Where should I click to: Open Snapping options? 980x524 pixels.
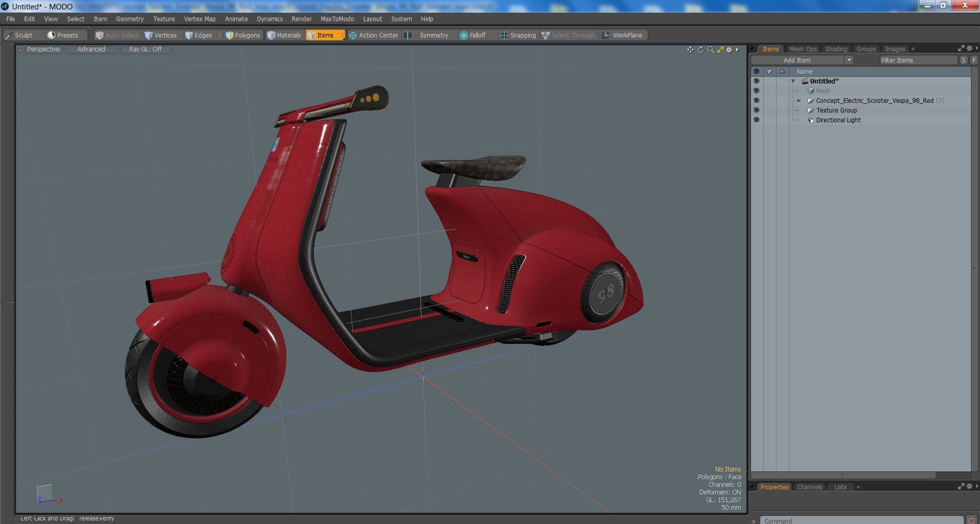518,35
